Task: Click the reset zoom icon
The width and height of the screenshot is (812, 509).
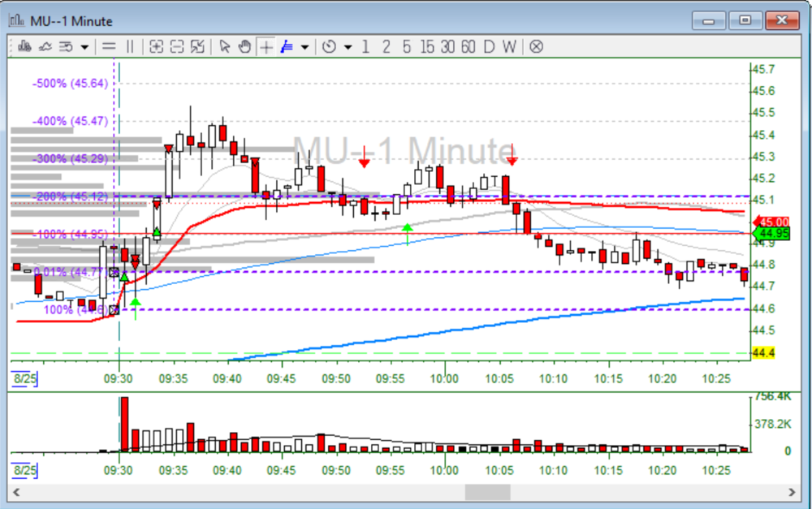Action: click(x=197, y=47)
